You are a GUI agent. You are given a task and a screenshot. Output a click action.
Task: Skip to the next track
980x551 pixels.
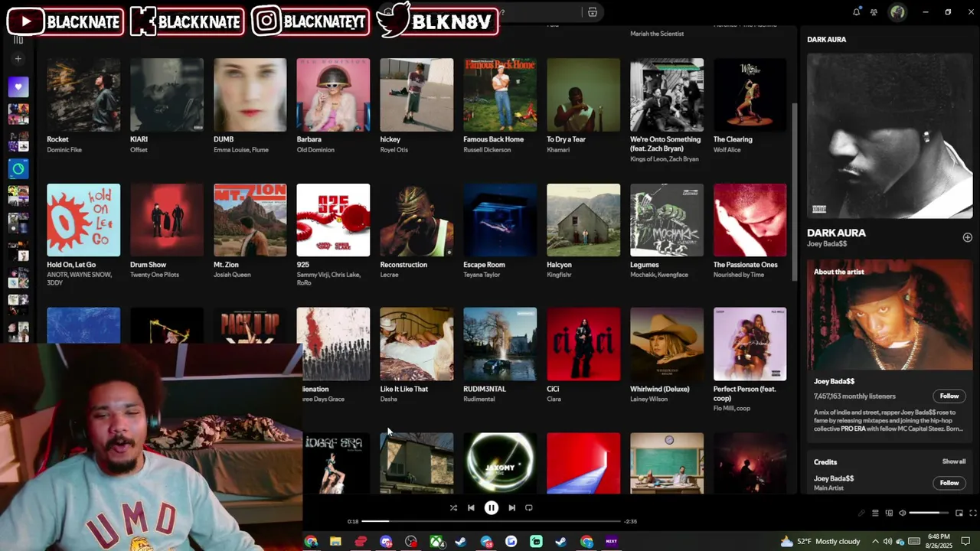[511, 507]
